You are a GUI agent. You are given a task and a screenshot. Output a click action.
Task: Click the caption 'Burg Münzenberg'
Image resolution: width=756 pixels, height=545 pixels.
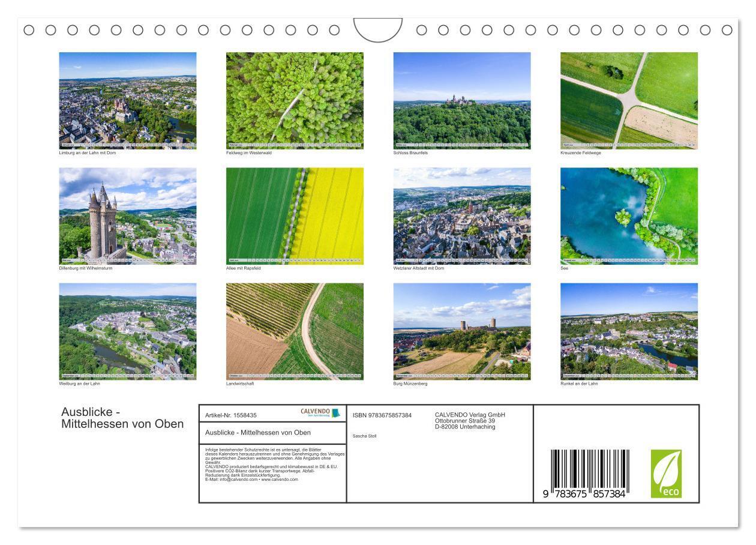[410, 384]
